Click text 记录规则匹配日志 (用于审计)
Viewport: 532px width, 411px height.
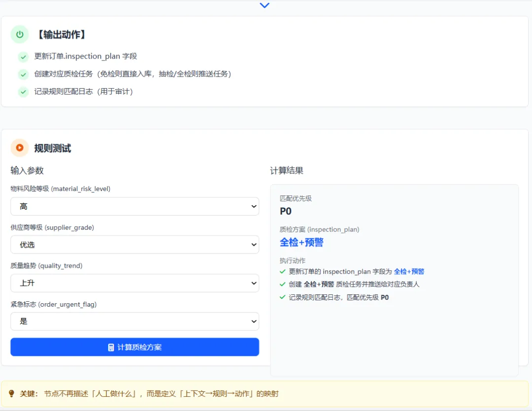pos(83,92)
